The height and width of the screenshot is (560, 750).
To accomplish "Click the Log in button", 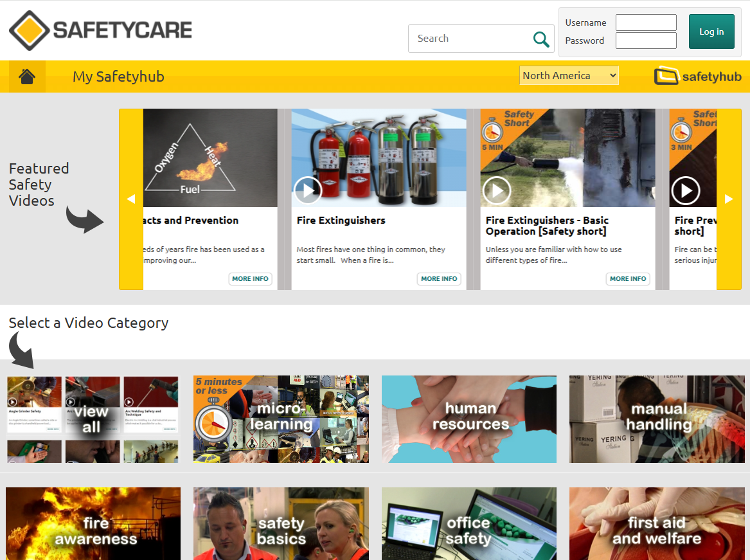I will point(711,32).
